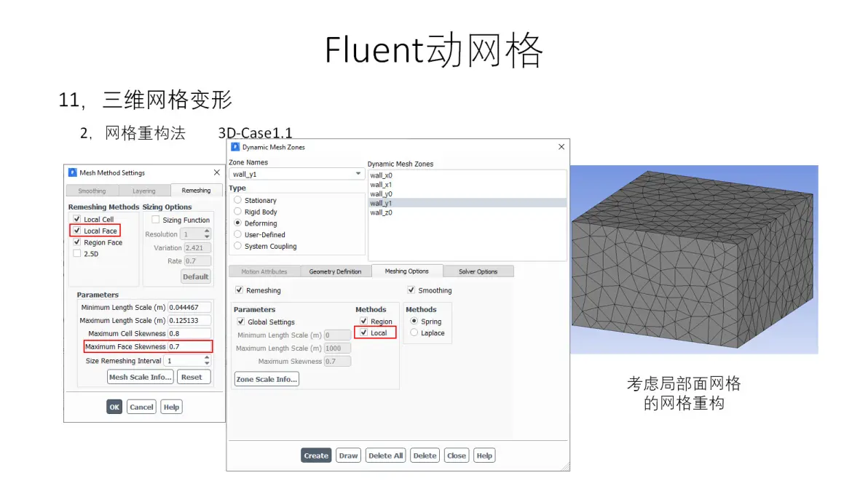Click the Maximum Face Skewness field
The height and width of the screenshot is (486, 868).
pos(189,346)
